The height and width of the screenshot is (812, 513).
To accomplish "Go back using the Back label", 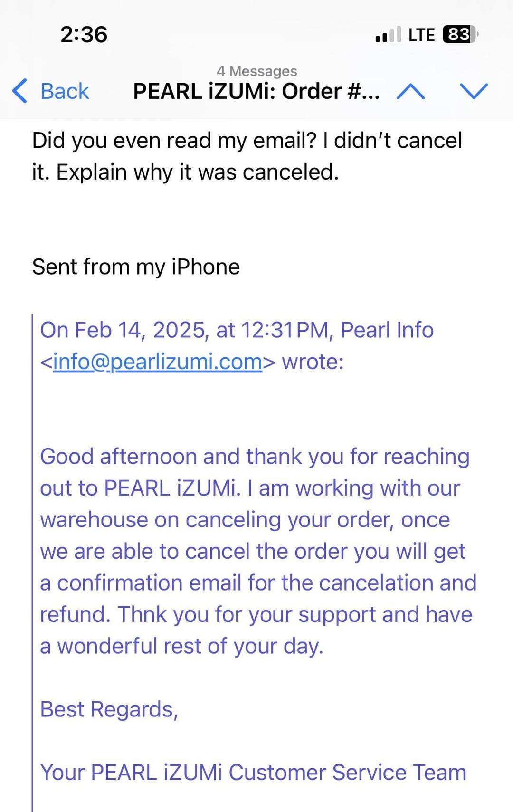I will tap(65, 91).
